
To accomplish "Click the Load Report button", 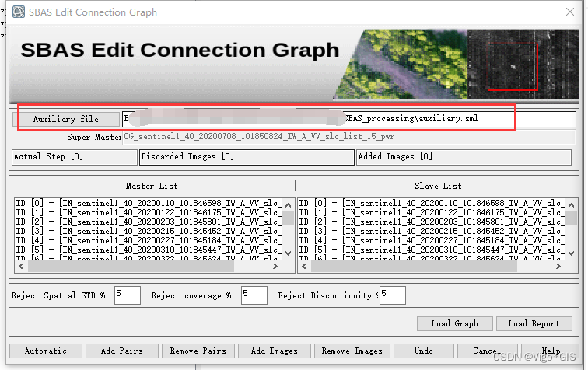I will [x=534, y=324].
